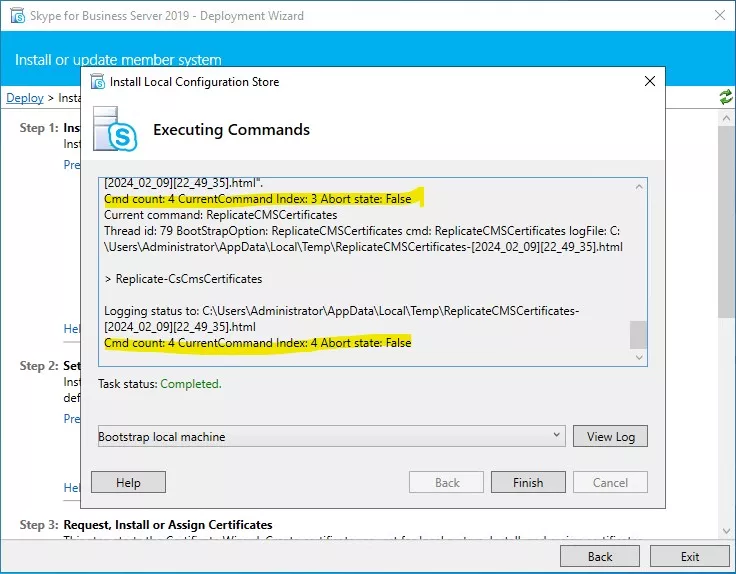Click the '> Replicate-CsCmsCertificates' log line

[184, 279]
